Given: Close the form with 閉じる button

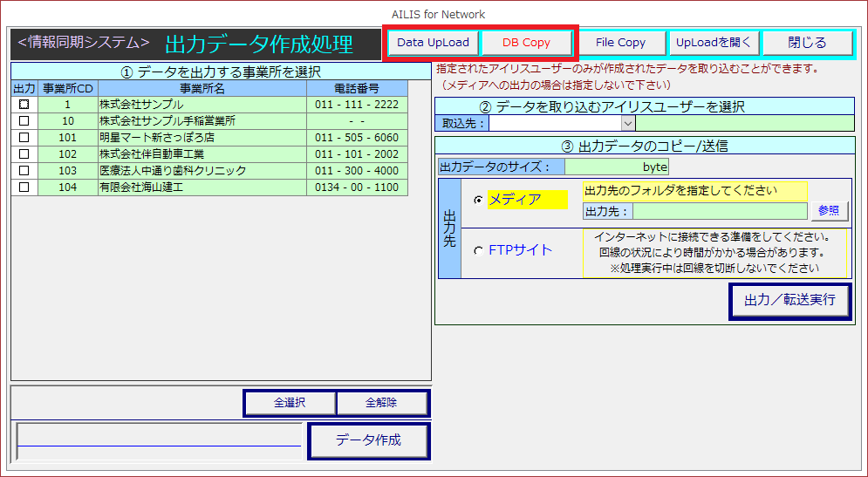Looking at the screenshot, I should tap(806, 43).
